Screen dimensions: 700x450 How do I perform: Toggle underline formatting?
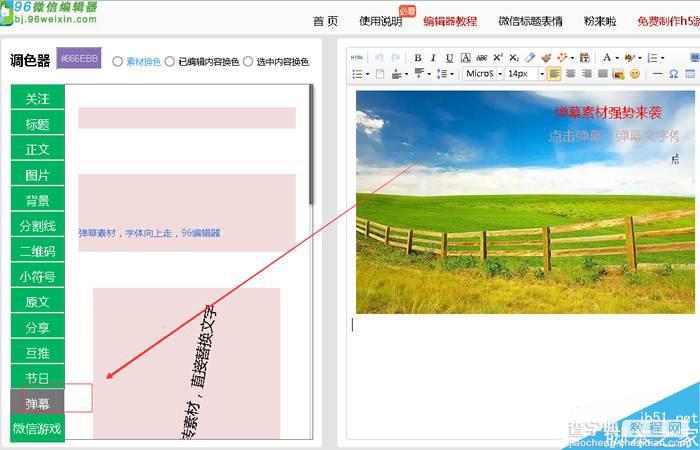tap(450, 58)
